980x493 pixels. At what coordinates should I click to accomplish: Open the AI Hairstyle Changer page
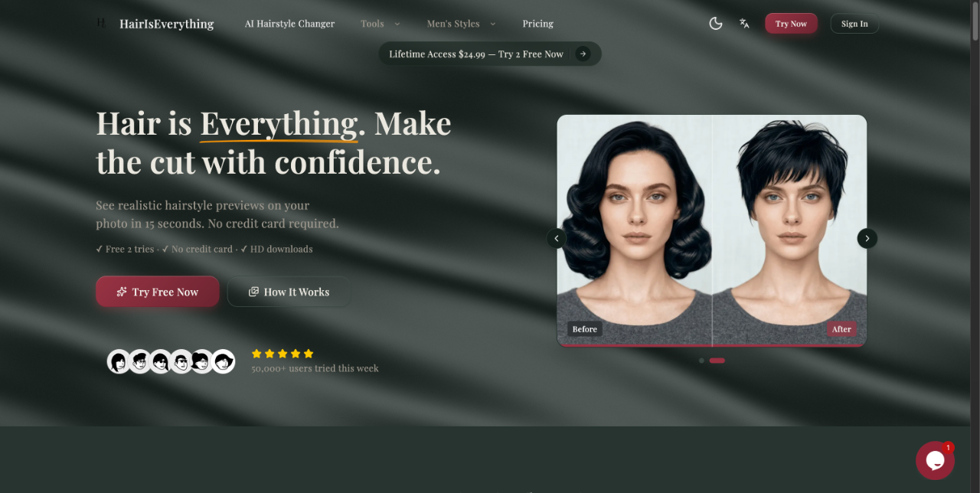point(289,24)
